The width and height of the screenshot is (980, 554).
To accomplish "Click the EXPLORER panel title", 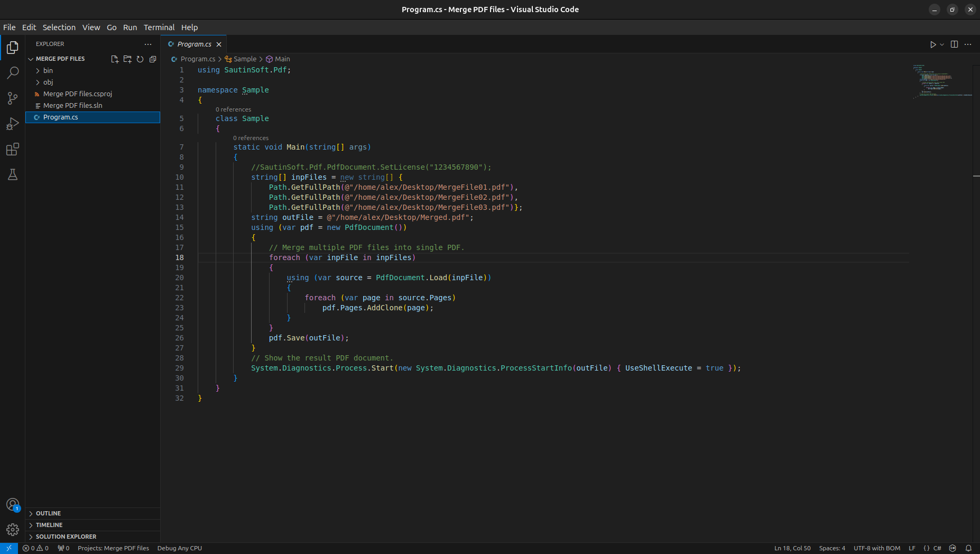I will click(x=50, y=44).
